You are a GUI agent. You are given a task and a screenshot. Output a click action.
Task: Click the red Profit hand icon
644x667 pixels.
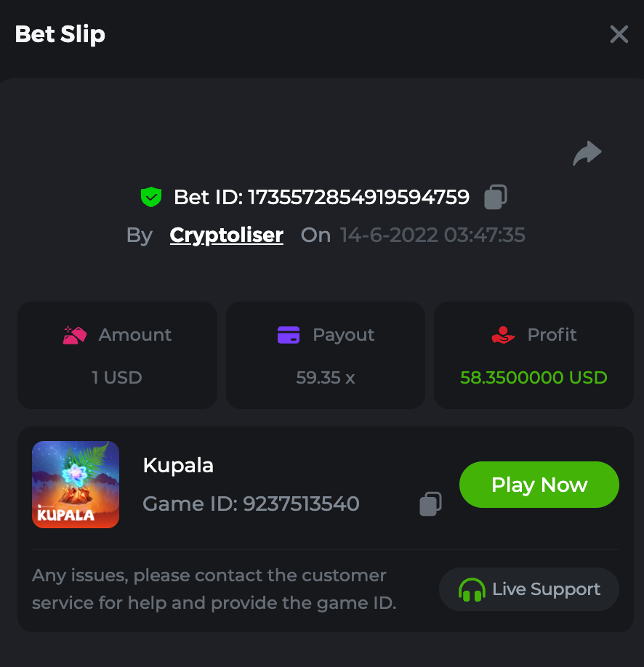coord(503,335)
